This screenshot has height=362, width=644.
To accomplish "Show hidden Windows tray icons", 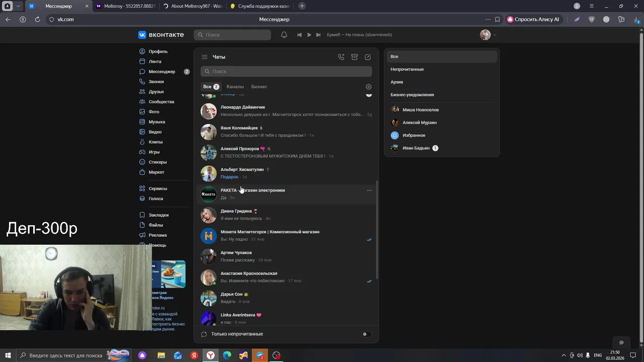I will pyautogui.click(x=563, y=355).
